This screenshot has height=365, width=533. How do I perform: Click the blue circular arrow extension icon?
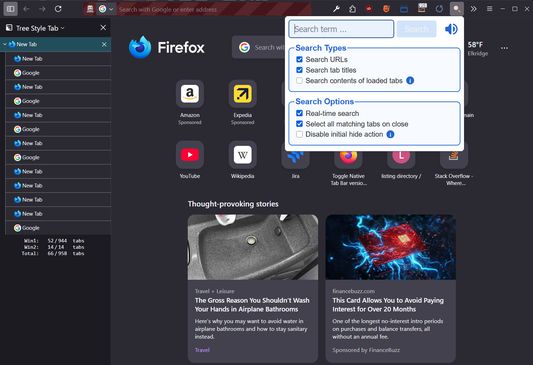pos(439,9)
